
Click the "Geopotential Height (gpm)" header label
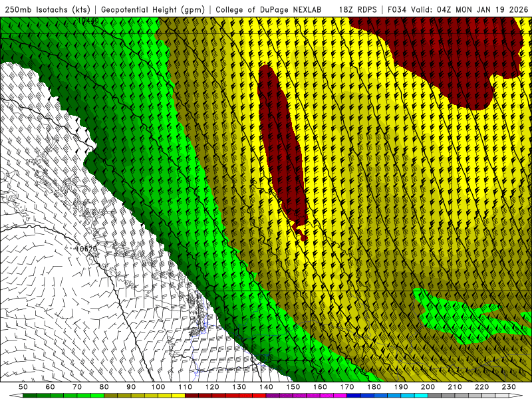coord(153,9)
